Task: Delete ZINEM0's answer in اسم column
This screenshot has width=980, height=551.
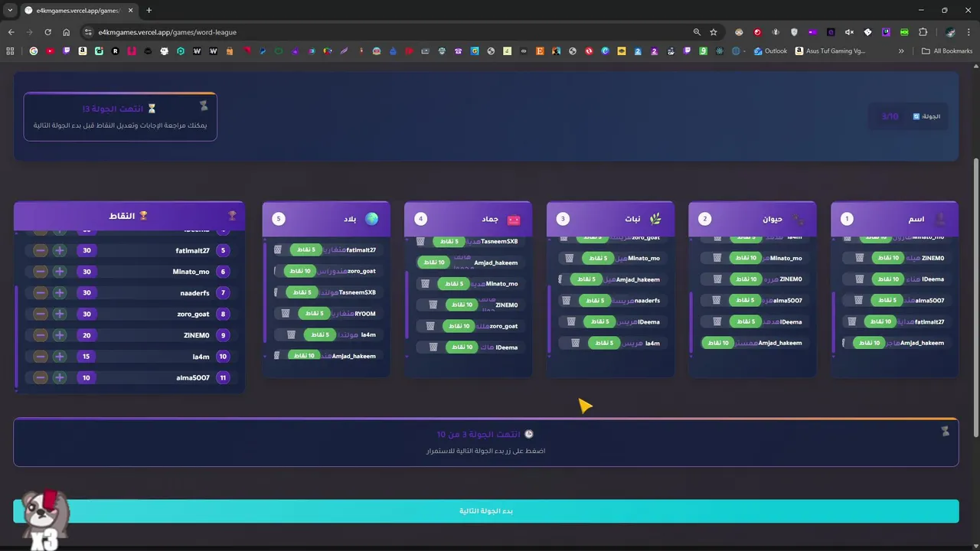Action: 859,258
